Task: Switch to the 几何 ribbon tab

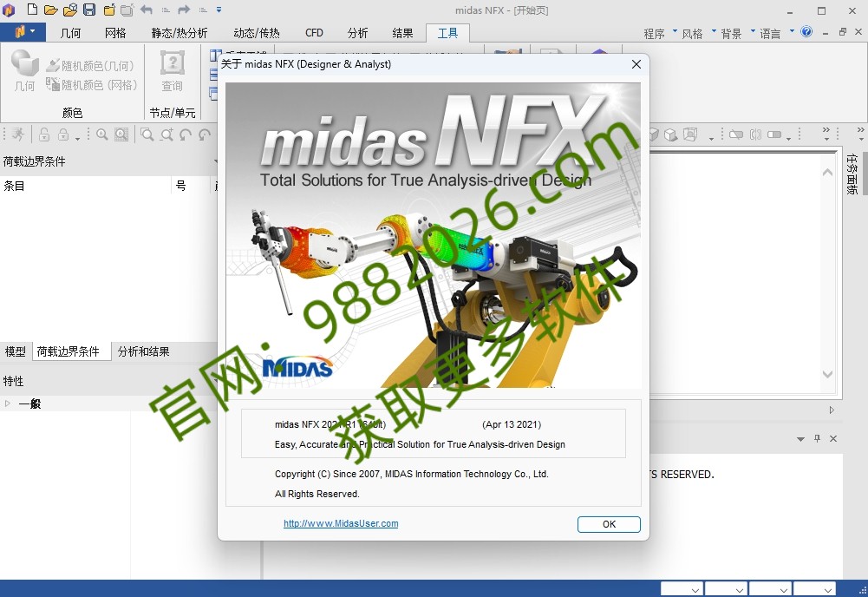Action: (70, 33)
